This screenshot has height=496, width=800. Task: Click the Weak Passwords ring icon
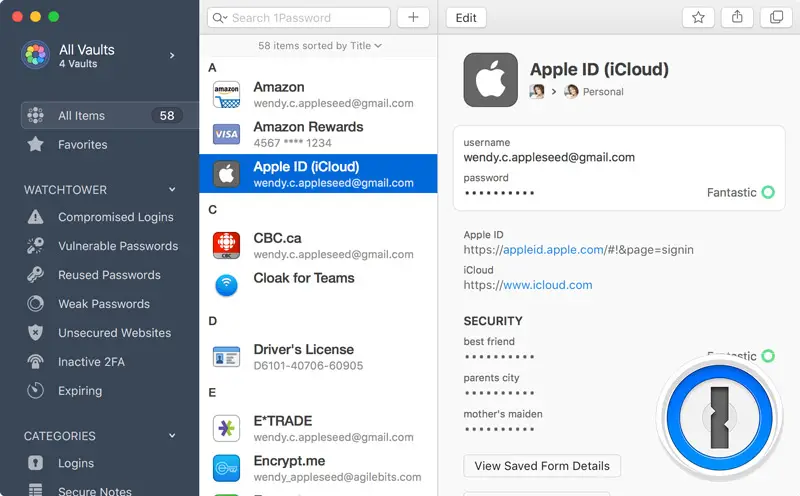pos(35,304)
